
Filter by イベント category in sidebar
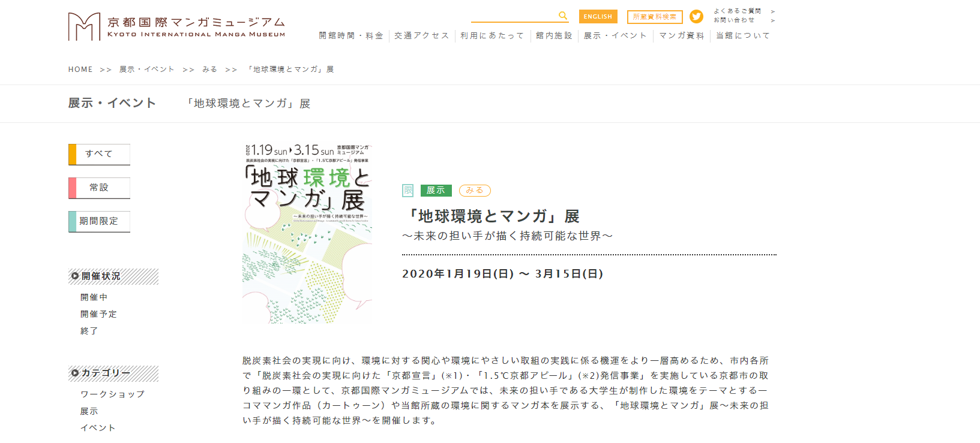tap(98, 427)
